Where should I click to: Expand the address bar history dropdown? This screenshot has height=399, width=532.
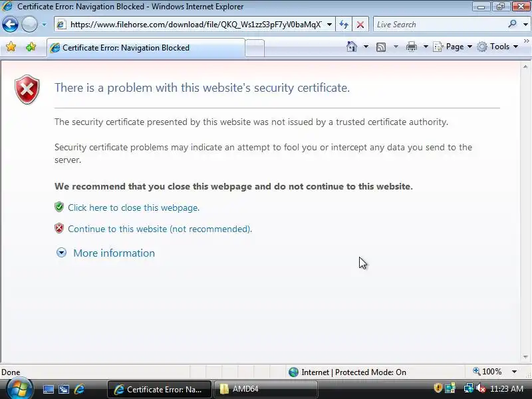coord(329,25)
